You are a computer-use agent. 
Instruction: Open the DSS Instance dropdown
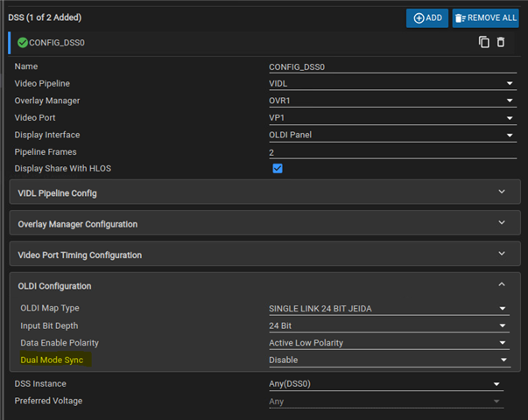[386, 384]
